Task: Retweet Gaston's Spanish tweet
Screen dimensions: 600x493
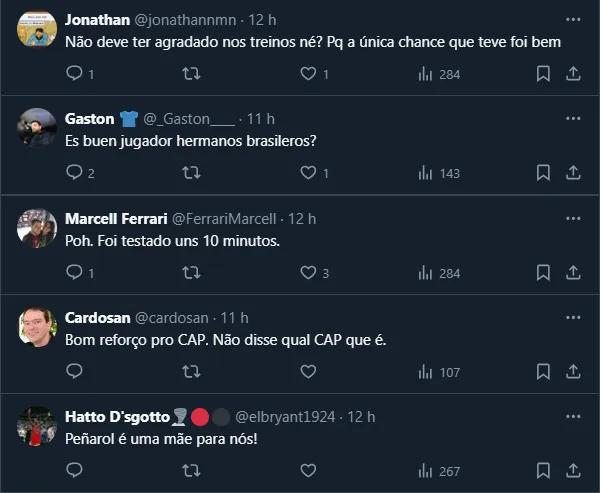Action: (190, 173)
